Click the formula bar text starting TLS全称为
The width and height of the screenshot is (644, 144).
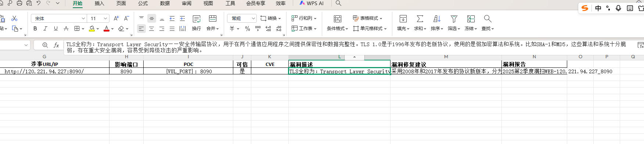coord(346,47)
